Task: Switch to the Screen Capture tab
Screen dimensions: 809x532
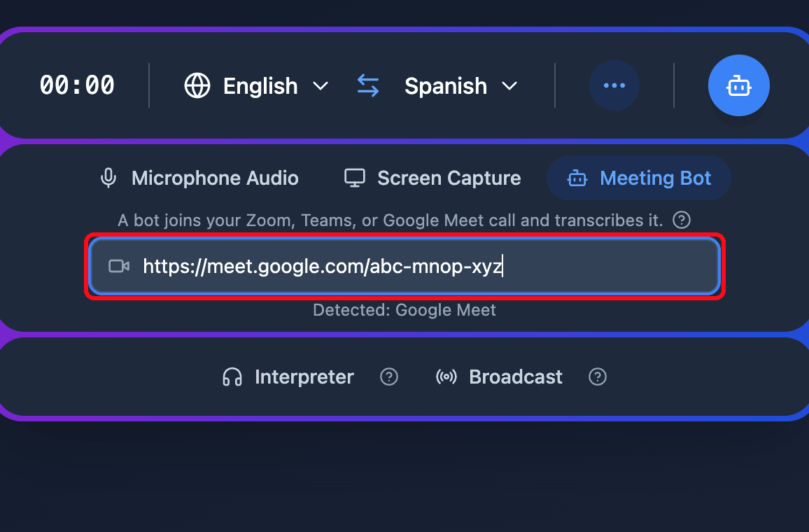Action: click(x=432, y=178)
